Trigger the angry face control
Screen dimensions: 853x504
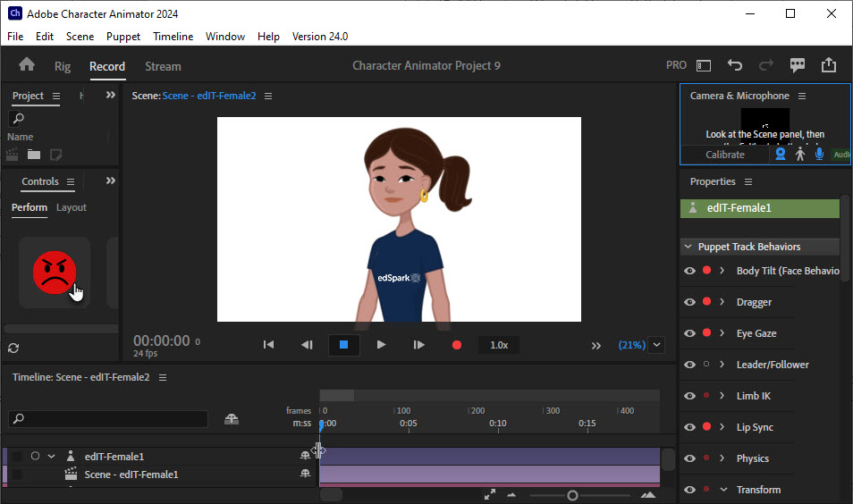coord(55,273)
